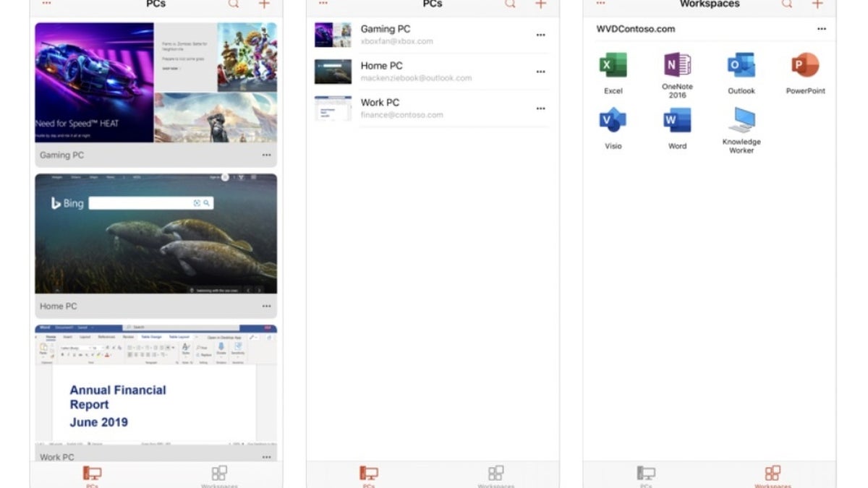Screen dimensions: 868x488
Task: Select Workspaces tab on Workspaces screen
Action: [773, 476]
